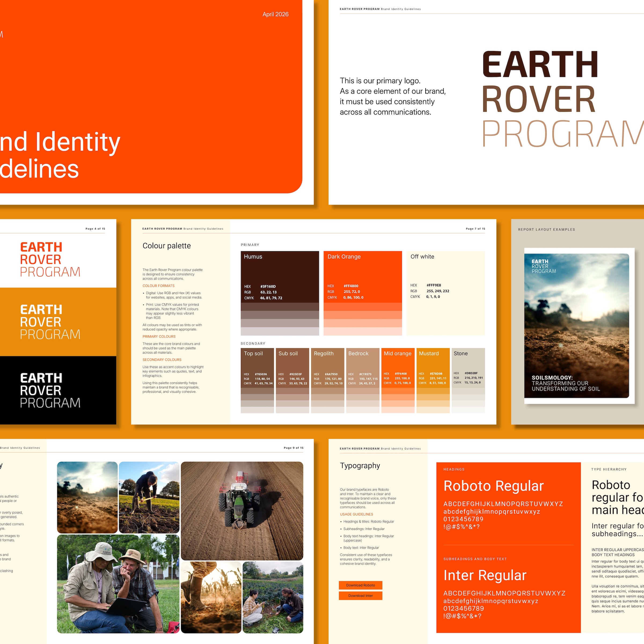The height and width of the screenshot is (644, 644).
Task: Pick the Mustard colour swatch
Action: 433,380
